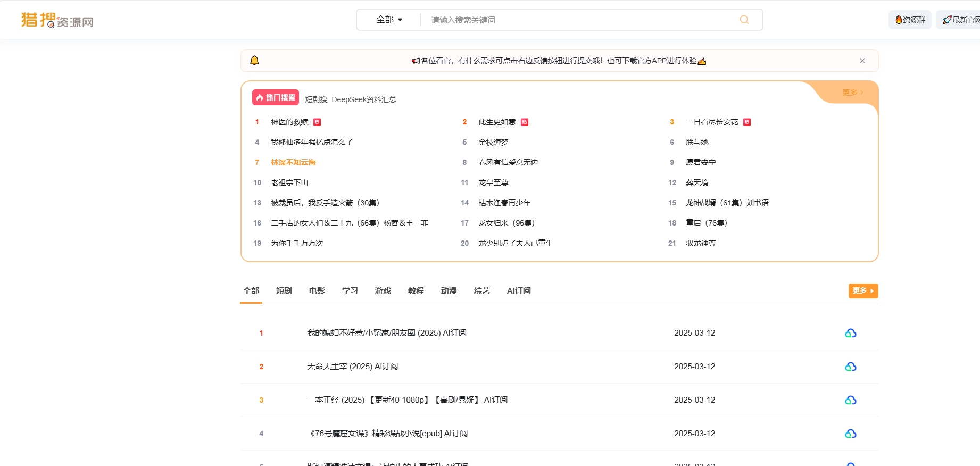
Task: Click the orange 更多 button
Action: tap(863, 291)
